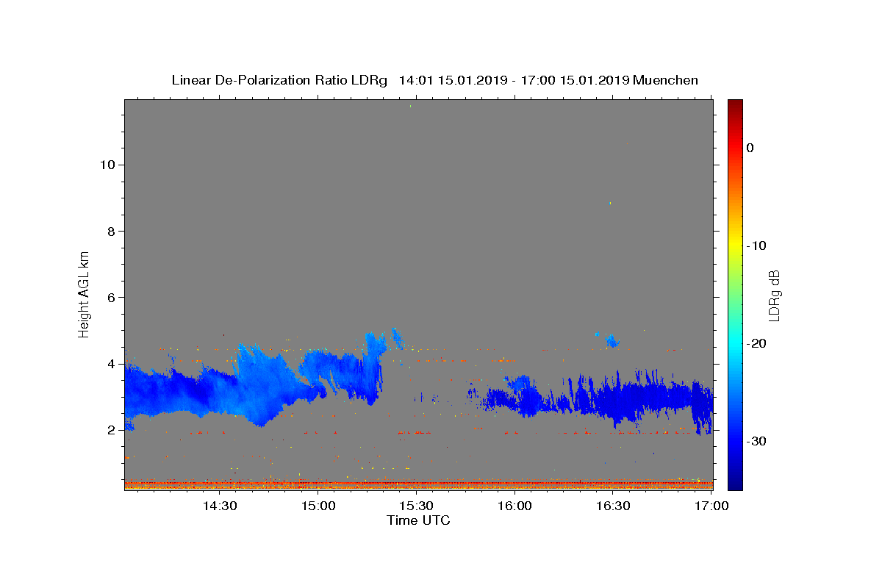This screenshot has width=882, height=588.
Task: Click the green middle section of colorbar
Action: 735,294
